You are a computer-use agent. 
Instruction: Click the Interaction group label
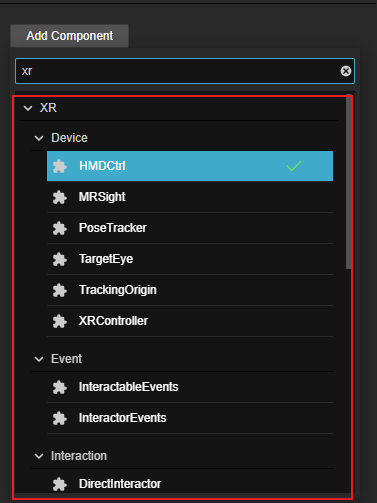pyautogui.click(x=79, y=456)
